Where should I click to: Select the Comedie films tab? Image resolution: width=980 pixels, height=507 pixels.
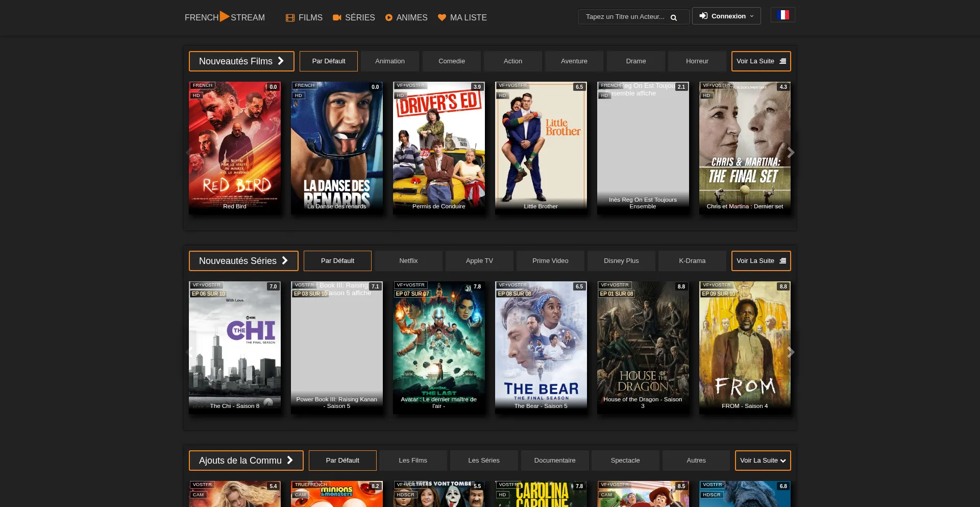[452, 61]
